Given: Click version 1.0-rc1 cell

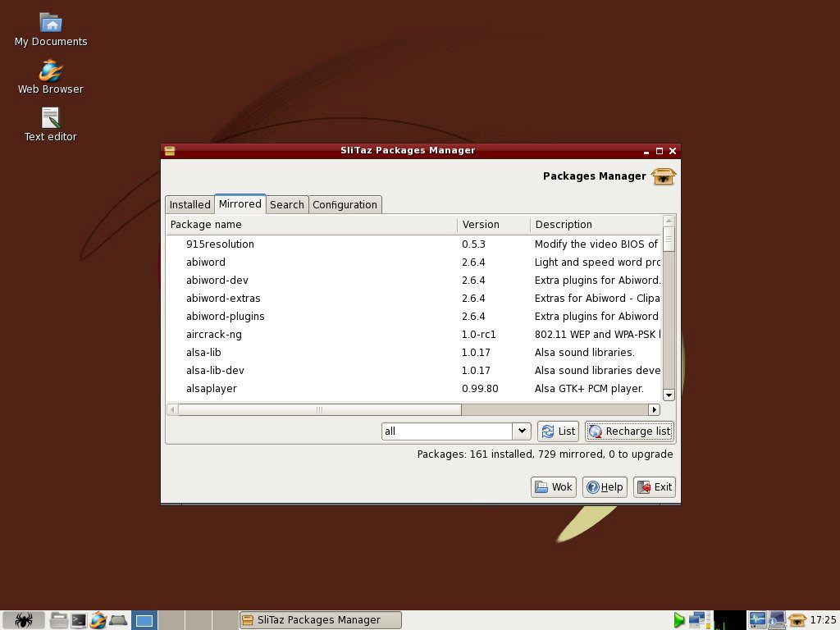Looking at the screenshot, I should click(479, 335).
